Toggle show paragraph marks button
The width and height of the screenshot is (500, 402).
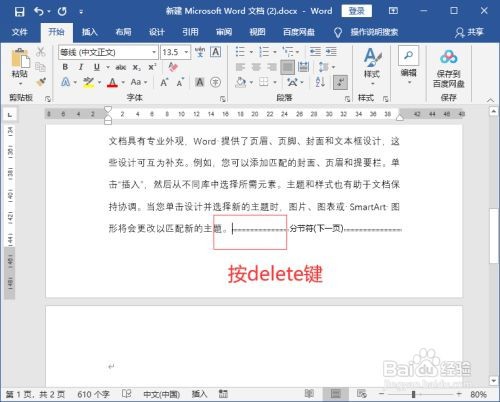pos(340,82)
